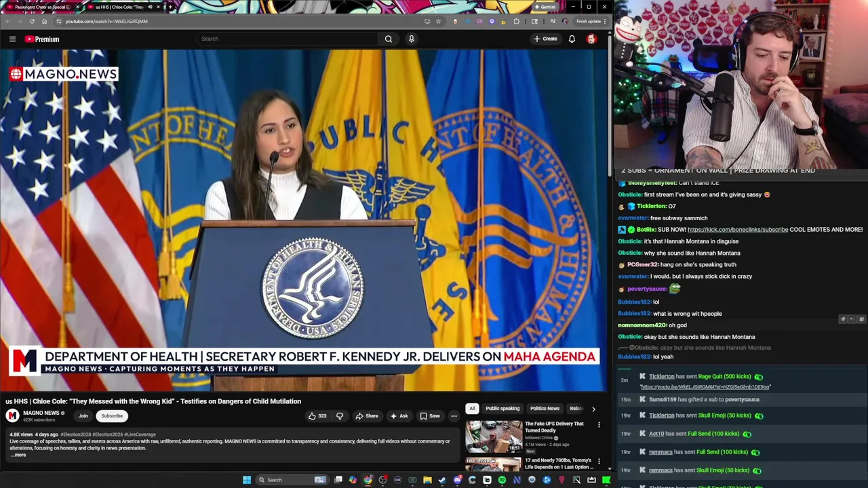
Task: Open Steam from the taskbar
Action: tap(442, 480)
